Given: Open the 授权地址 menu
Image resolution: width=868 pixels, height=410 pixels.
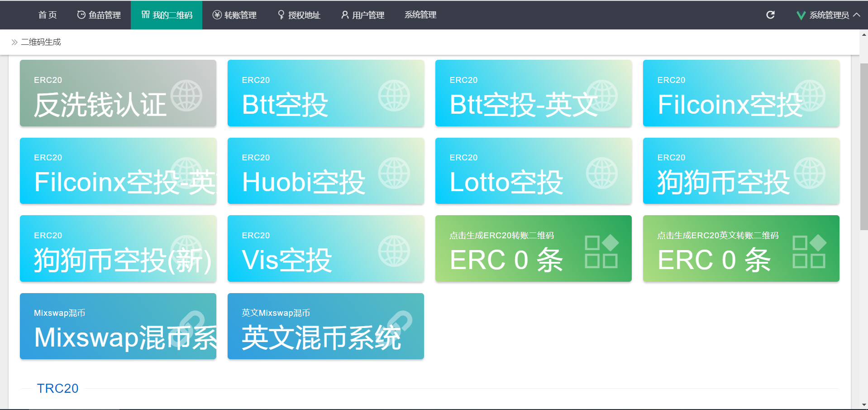Looking at the screenshot, I should [x=299, y=15].
